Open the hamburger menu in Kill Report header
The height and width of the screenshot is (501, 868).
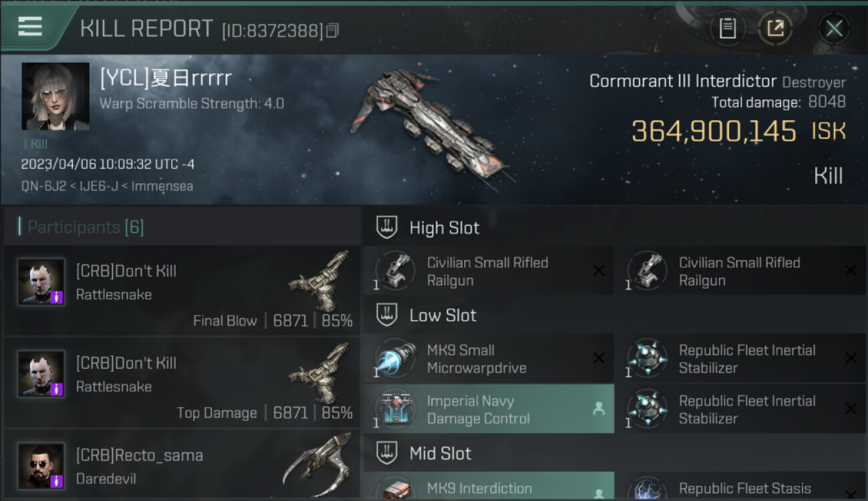click(30, 27)
